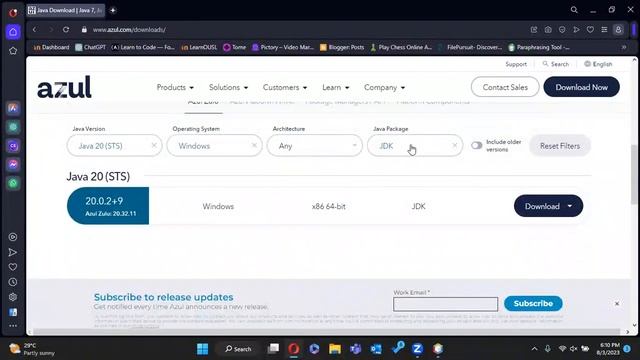Viewport: 640px width, 360px height.
Task: Open the site Search link
Action: (x=556, y=64)
